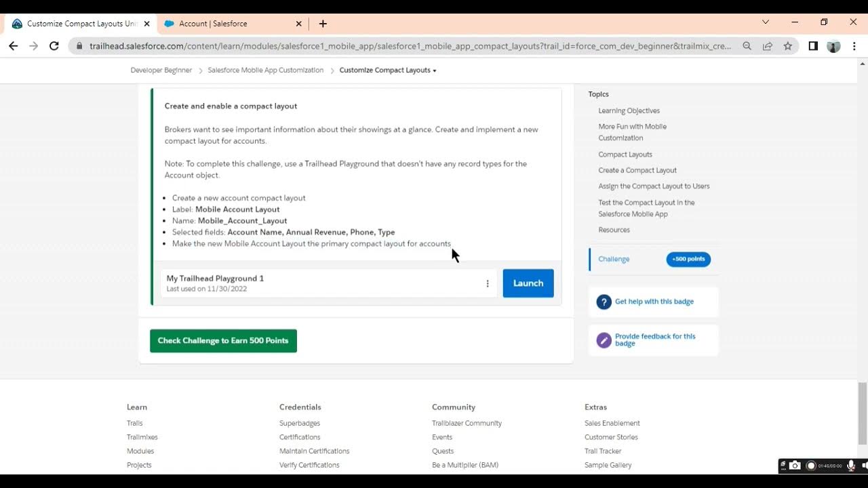Click the bookmark star icon
The height and width of the screenshot is (488, 868).
click(x=787, y=46)
